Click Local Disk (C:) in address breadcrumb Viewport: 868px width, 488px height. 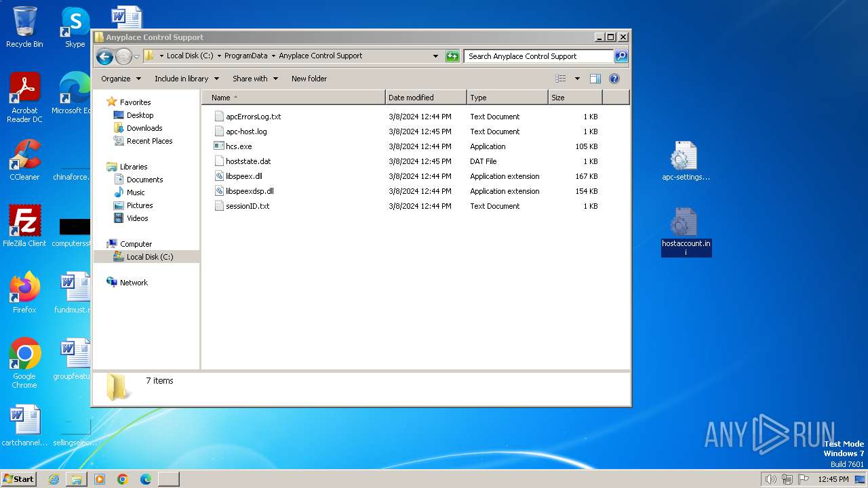coord(190,56)
